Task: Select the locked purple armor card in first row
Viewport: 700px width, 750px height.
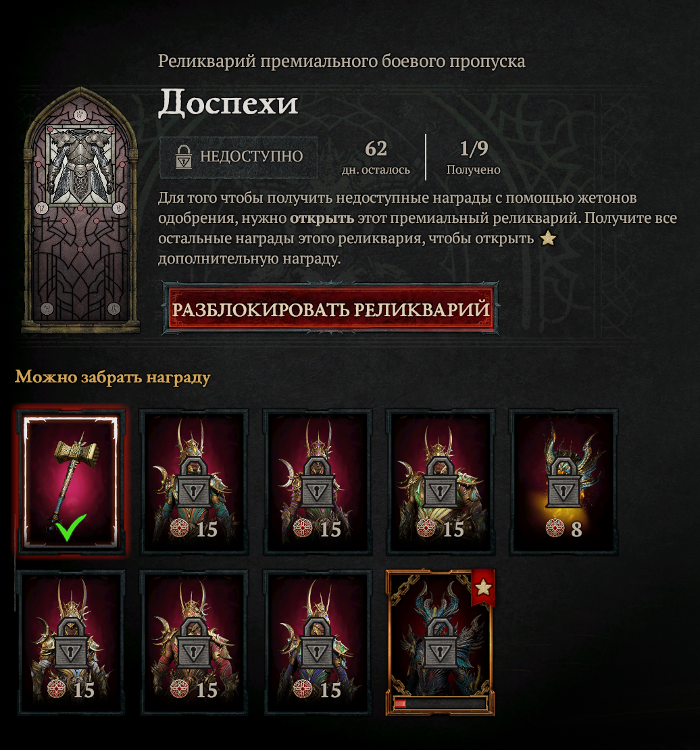Action: click(x=317, y=482)
